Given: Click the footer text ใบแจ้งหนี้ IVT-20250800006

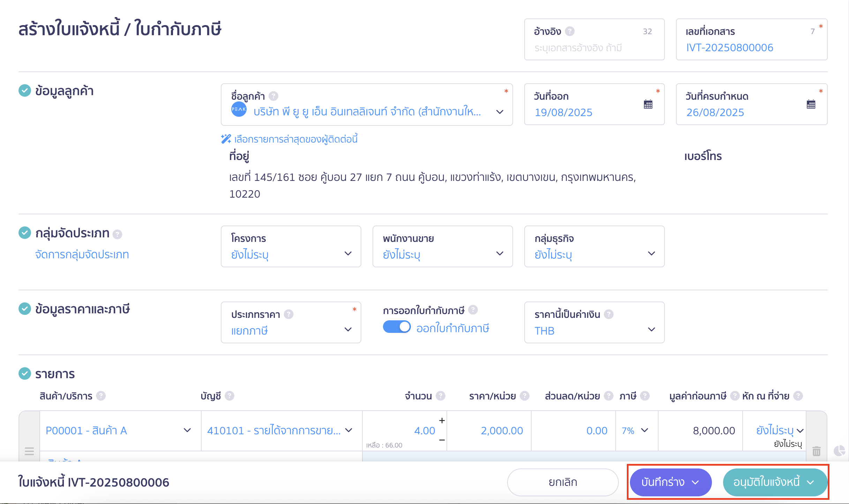Looking at the screenshot, I should pyautogui.click(x=93, y=482).
